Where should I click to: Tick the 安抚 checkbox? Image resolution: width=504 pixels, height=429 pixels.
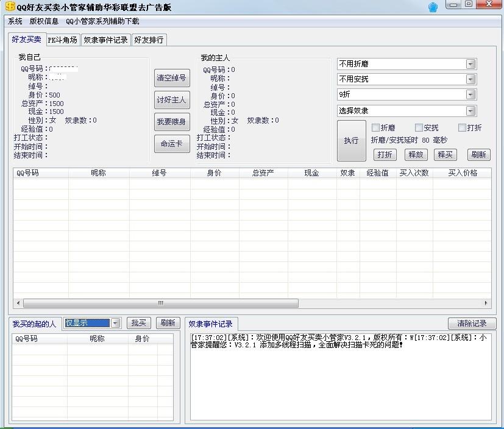point(419,128)
